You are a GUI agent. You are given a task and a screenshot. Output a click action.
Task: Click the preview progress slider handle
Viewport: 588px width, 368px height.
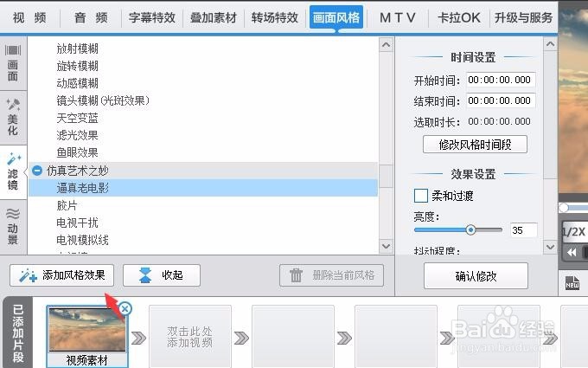tap(564, 208)
